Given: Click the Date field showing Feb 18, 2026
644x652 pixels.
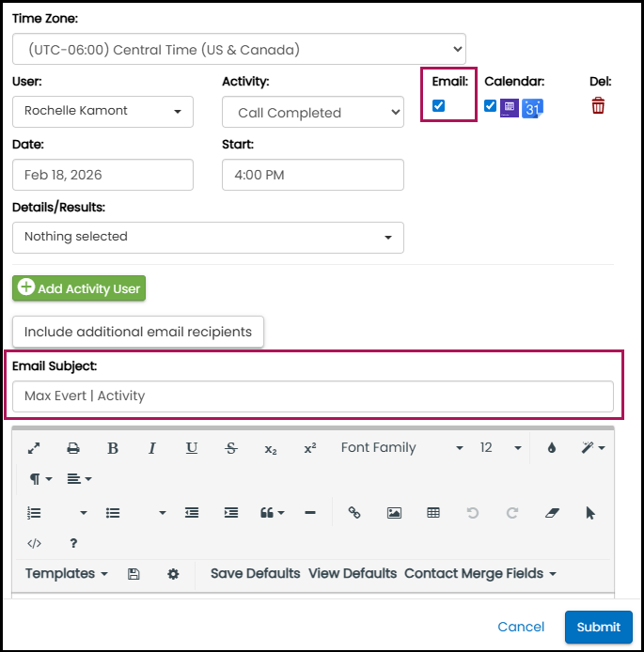Looking at the screenshot, I should pos(102,175).
